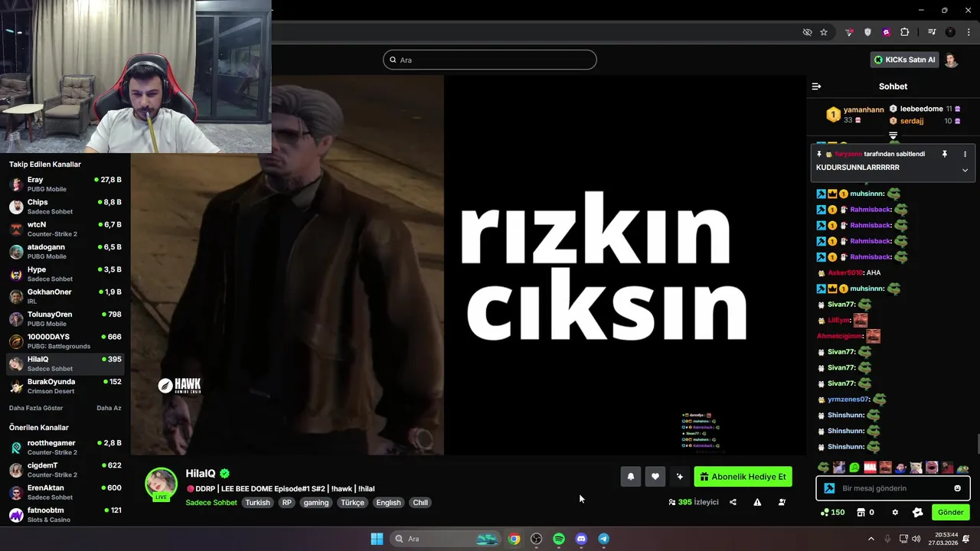Click the Chrome media control icon
Image resolution: width=980 pixels, height=551 pixels.
932,32
